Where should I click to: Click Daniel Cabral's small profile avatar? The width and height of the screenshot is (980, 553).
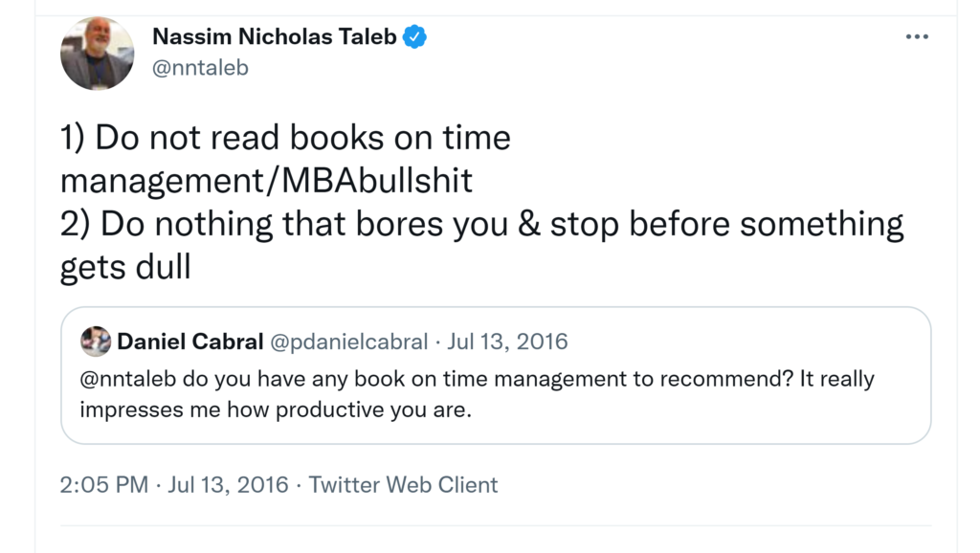click(96, 342)
